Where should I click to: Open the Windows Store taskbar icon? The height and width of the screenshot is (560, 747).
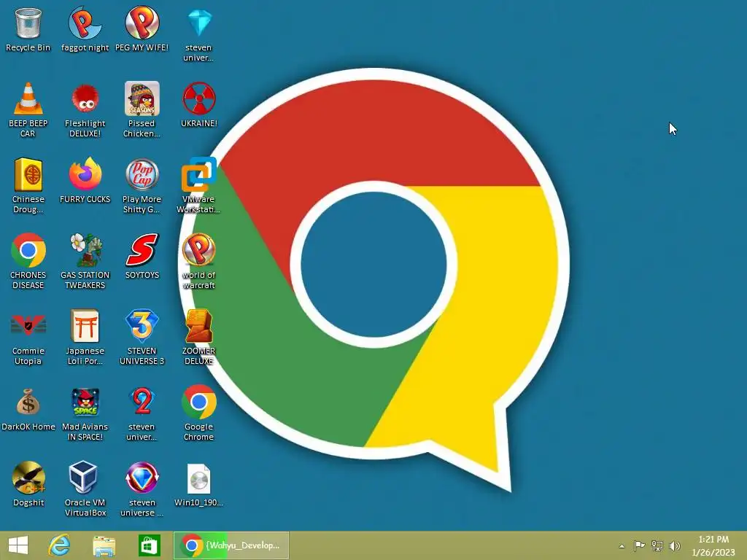[x=149, y=545]
